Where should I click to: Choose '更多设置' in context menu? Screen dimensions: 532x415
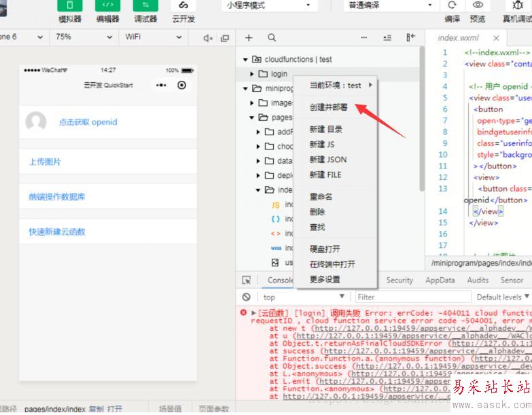pos(325,279)
